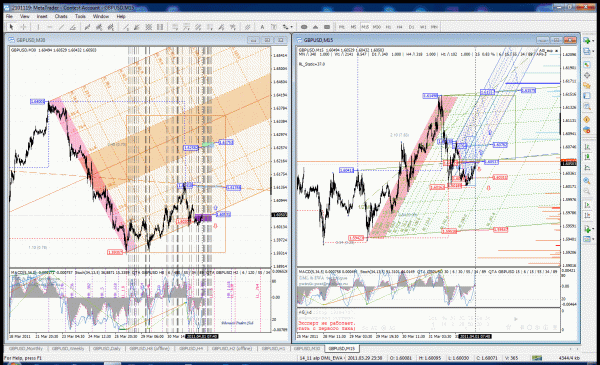The image size is (600, 365).
Task: Select the Crosshair tool in toolbar
Action: point(23,27)
